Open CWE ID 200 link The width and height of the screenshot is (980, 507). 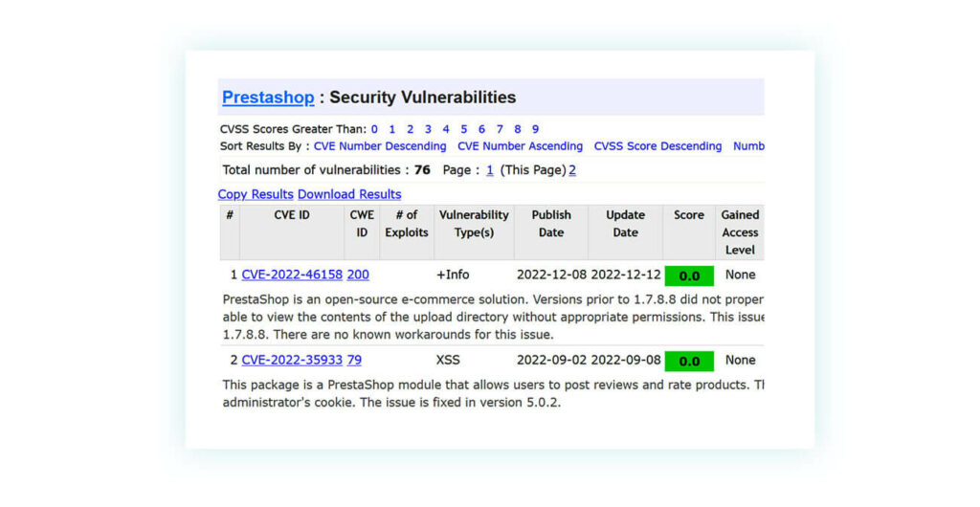(358, 275)
